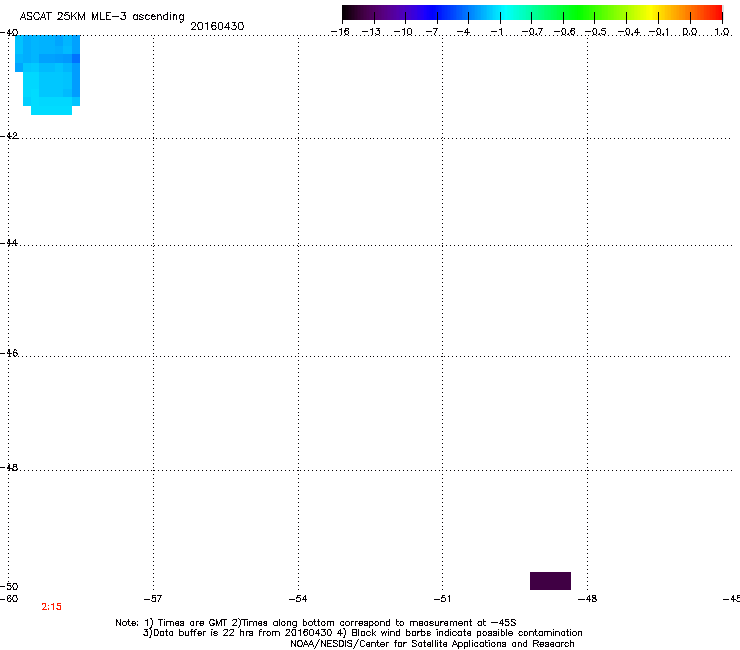Click the date label 20160430 below the title

[x=217, y=26]
